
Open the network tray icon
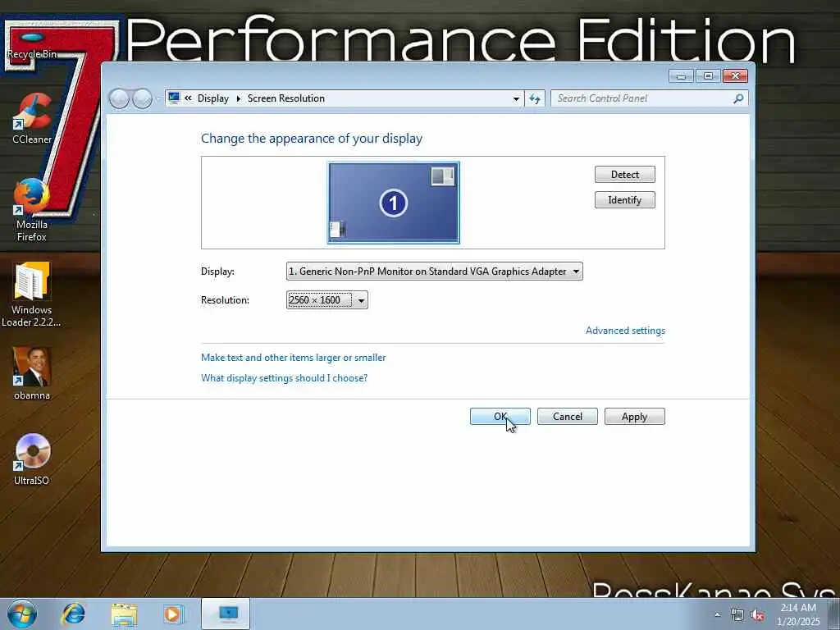737,615
